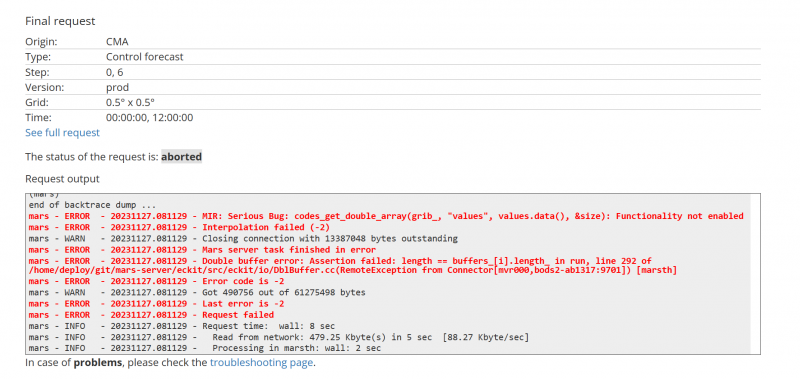This screenshot has height=379, width=800.
Task: Select the Step value "0, 6"
Action: pos(115,72)
